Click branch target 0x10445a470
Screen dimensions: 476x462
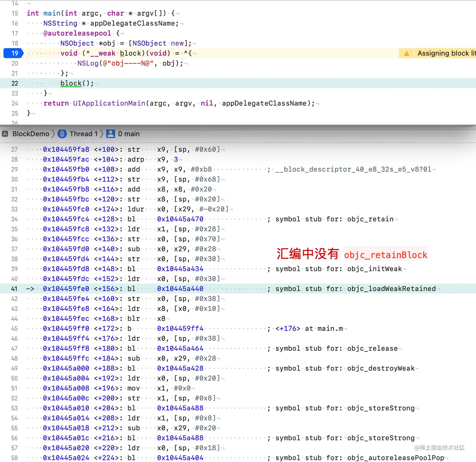pos(180,219)
